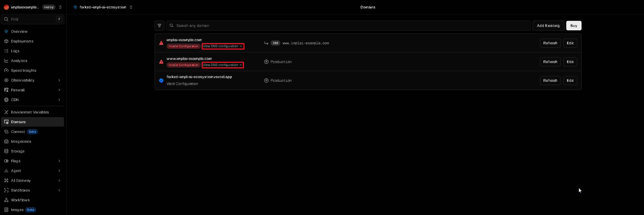Screen dimensions: 644x215
Task: Click the Invalid Configuration badge for www.implai-example.com
Action: (x=183, y=65)
